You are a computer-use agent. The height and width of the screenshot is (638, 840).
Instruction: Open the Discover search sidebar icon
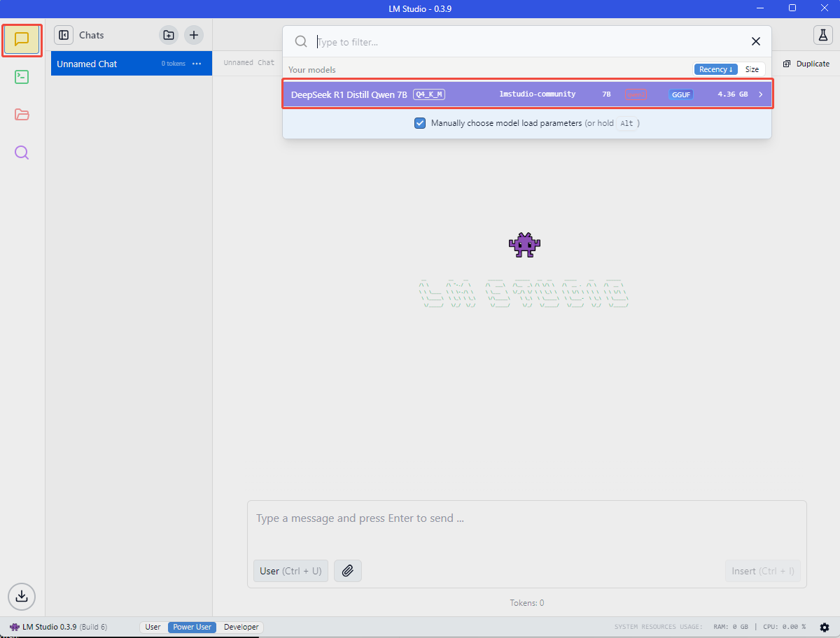[x=22, y=153]
